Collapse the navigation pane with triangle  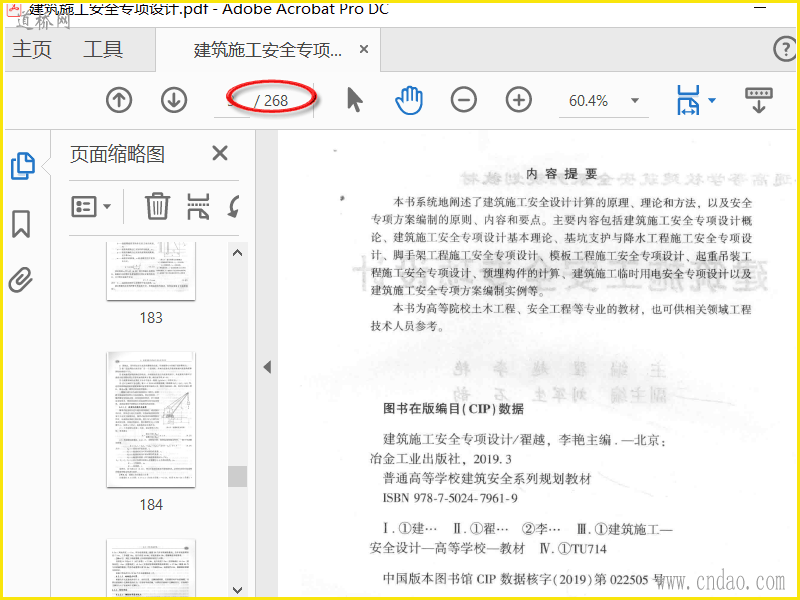[267, 367]
